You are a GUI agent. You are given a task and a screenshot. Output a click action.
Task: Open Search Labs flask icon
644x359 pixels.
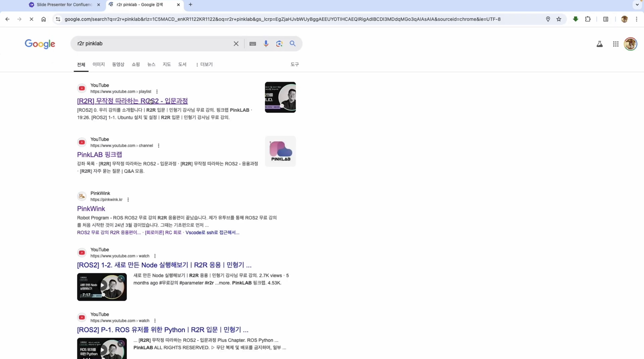click(x=599, y=44)
